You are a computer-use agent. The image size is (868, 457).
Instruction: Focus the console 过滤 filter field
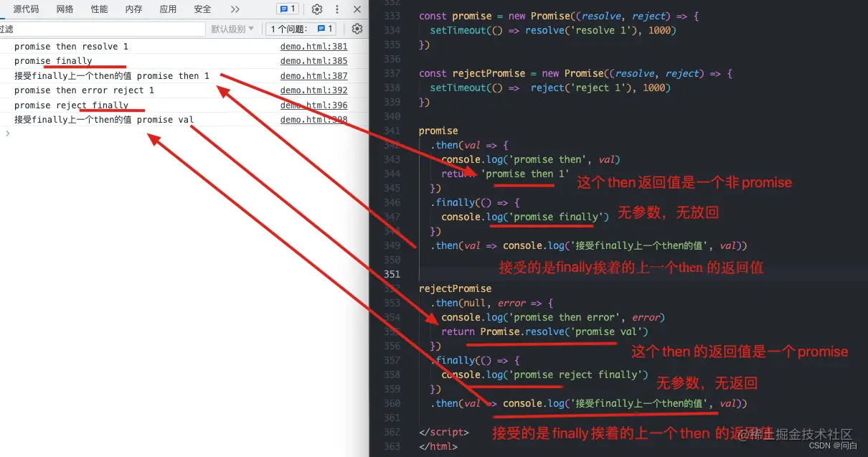103,29
